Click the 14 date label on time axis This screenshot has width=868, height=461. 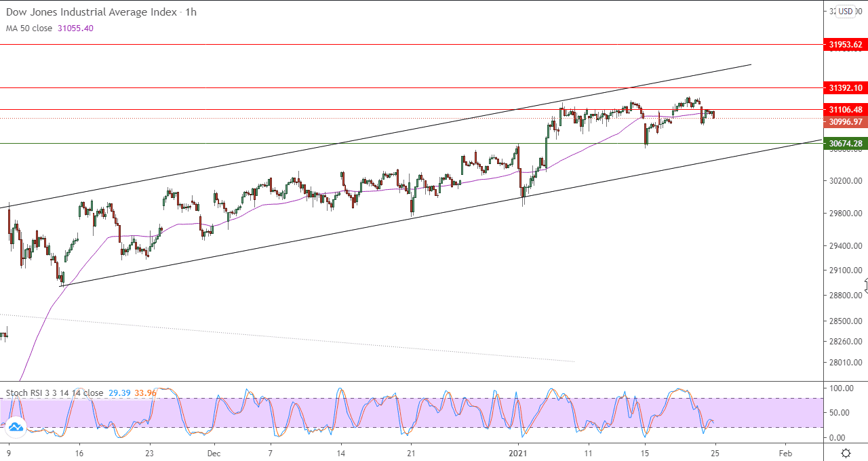[341, 453]
